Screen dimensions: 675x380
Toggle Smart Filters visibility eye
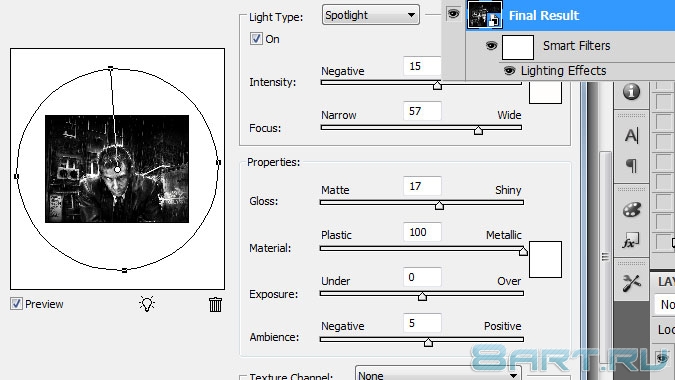[491, 46]
